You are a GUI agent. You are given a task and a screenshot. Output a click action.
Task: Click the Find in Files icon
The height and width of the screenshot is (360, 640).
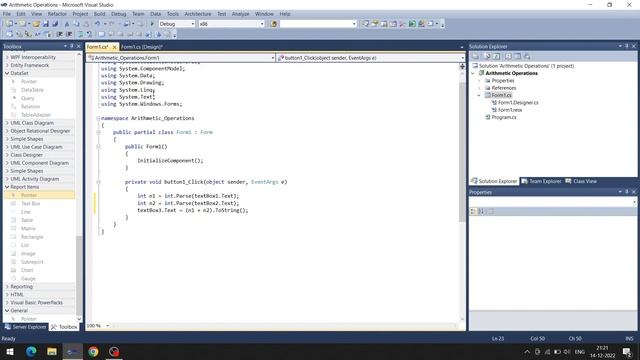[273, 24]
